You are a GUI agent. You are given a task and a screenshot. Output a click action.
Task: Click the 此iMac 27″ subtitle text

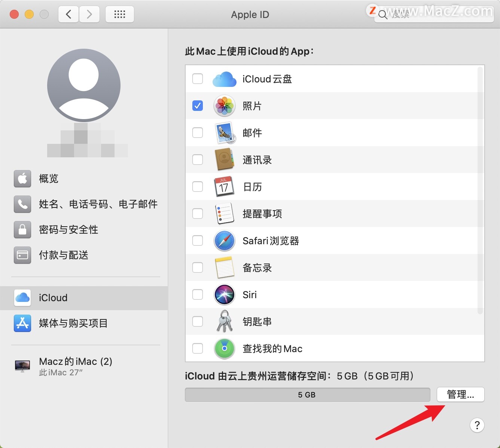61,373
